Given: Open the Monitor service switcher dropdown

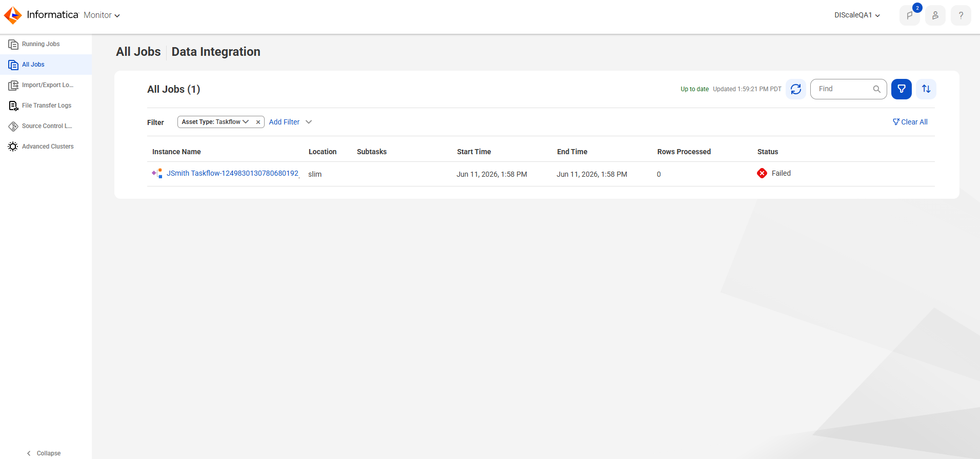Looking at the screenshot, I should pos(102,15).
